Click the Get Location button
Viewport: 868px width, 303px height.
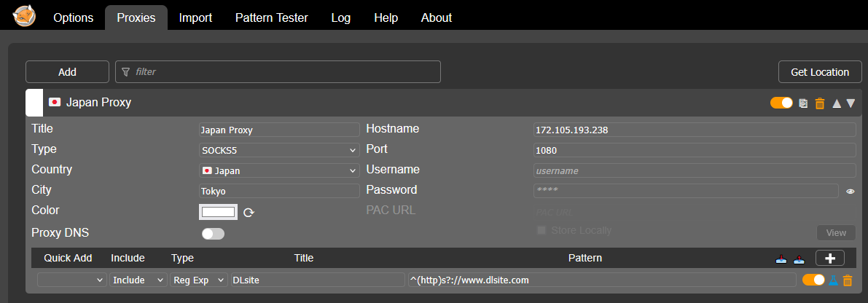[x=820, y=72]
